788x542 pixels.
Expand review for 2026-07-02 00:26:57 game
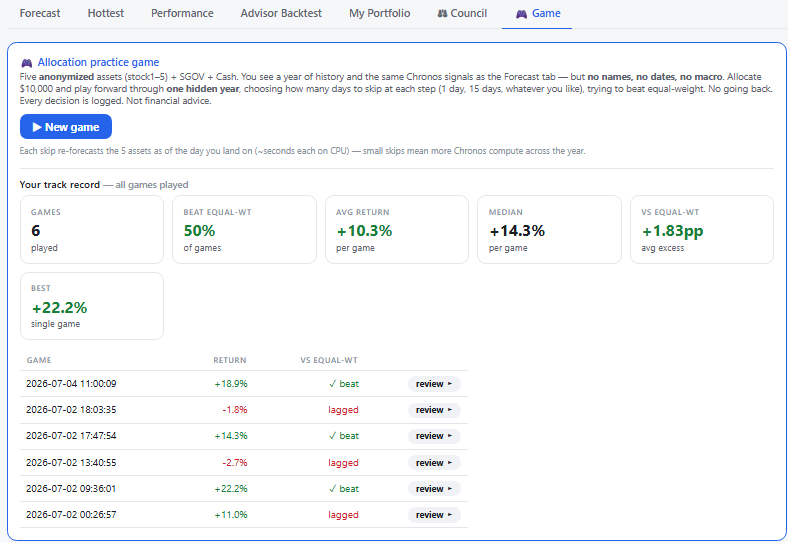point(434,515)
